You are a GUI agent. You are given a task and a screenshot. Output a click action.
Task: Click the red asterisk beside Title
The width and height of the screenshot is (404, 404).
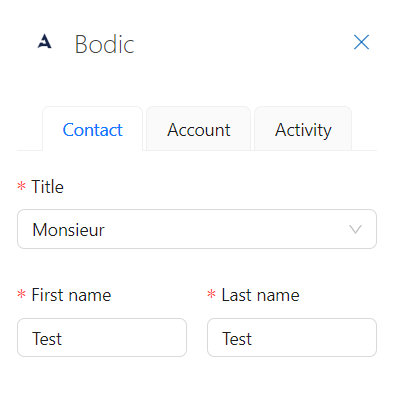[21, 186]
